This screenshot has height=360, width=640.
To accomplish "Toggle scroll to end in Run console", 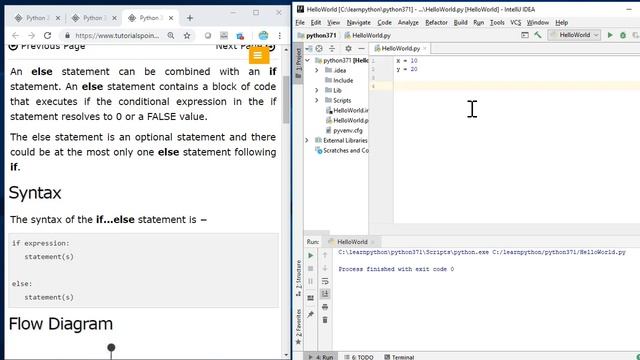I will click(x=325, y=294).
